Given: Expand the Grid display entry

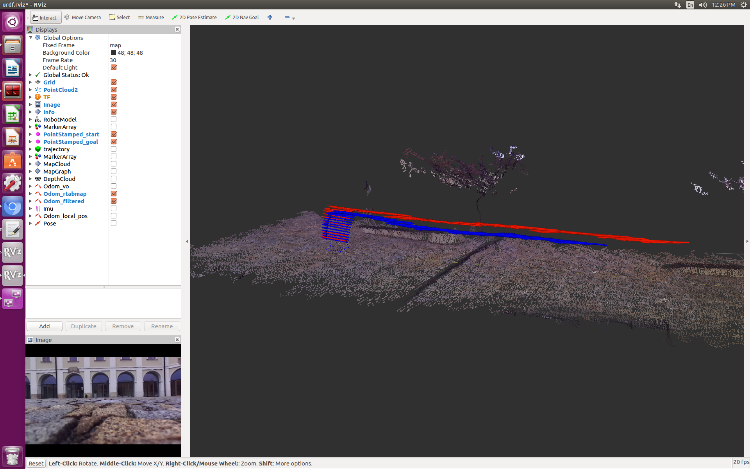Looking at the screenshot, I should coord(31,82).
